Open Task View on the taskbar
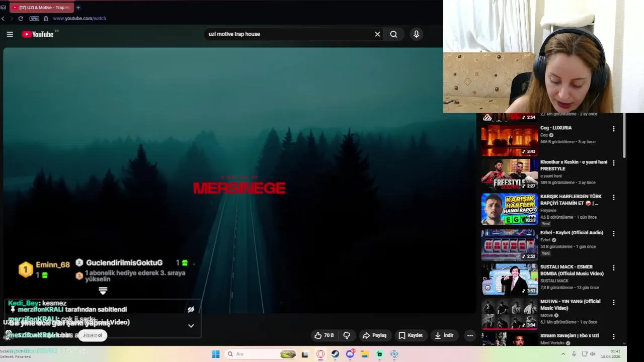 [305, 354]
